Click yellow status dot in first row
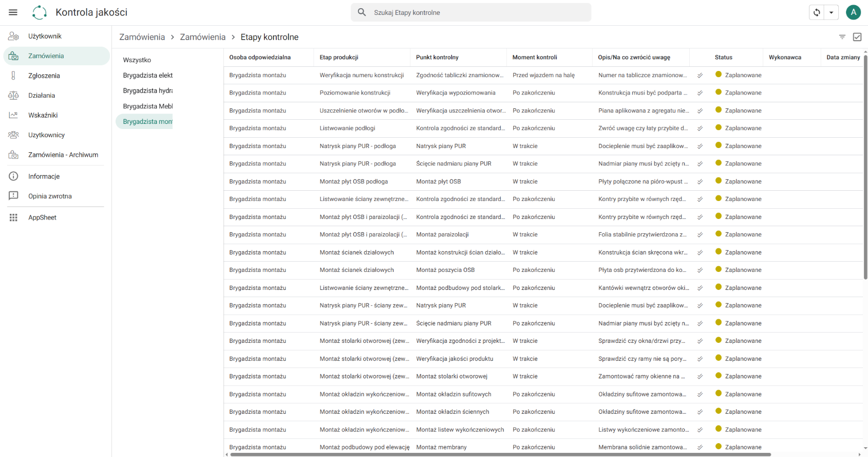Image resolution: width=868 pixels, height=457 pixels. tap(719, 75)
